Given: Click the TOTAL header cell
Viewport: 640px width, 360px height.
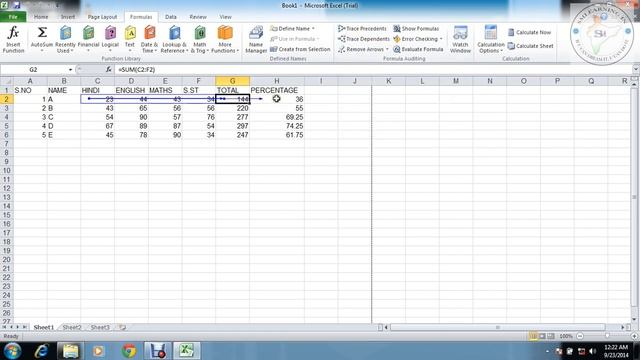Looking at the screenshot, I should coord(233,90).
